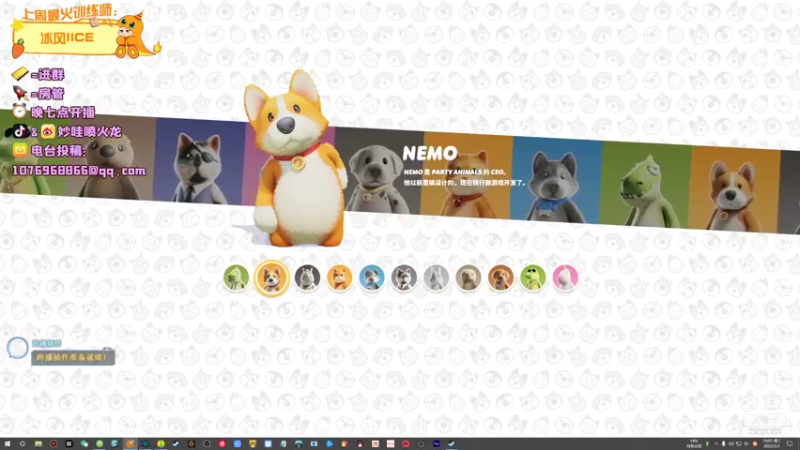800x450 pixels.
Task: Click the 进群 label in the overlay
Action: coord(50,75)
